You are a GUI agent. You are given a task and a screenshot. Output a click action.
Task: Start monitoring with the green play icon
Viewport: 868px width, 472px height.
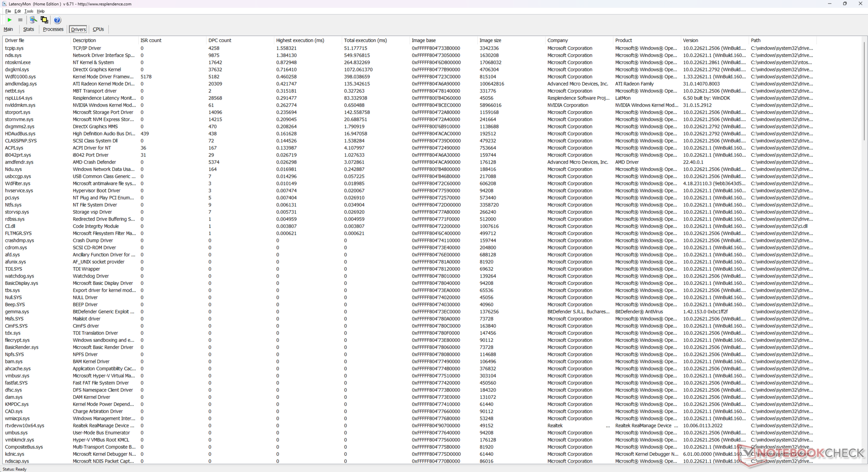point(9,20)
